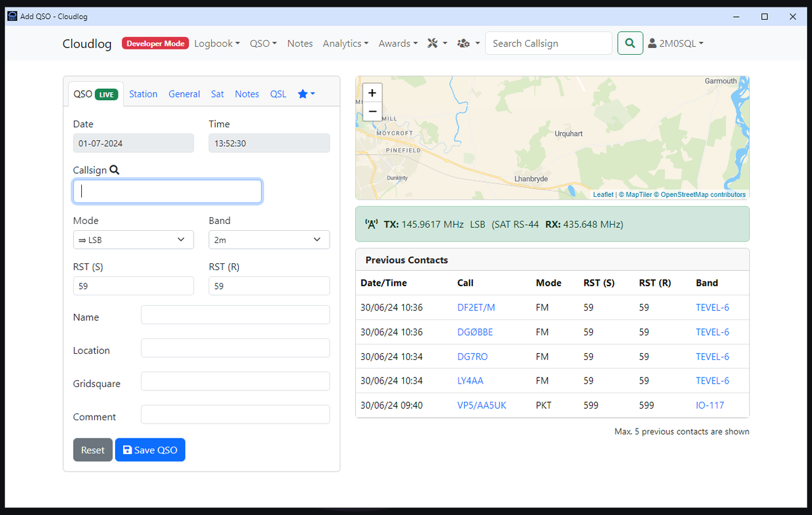Zoom out on the map with the minus control
This screenshot has width=812, height=515.
coord(371,111)
